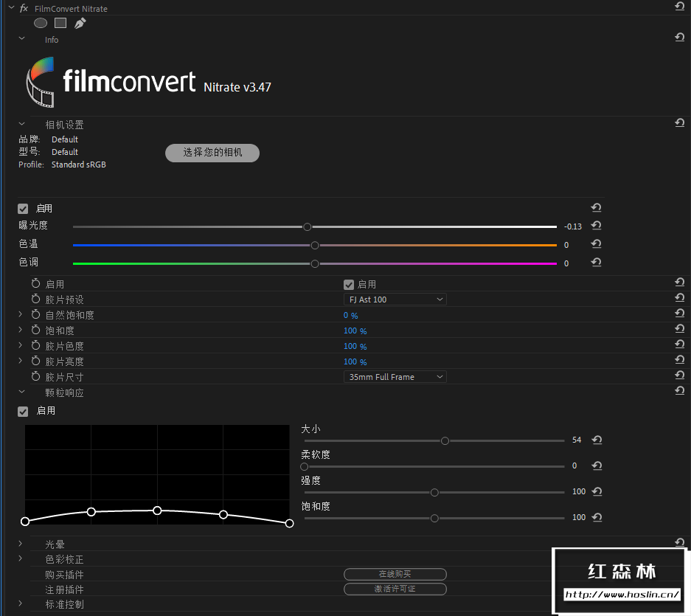The image size is (691, 616).
Task: Click the 色温 slider handle
Action: [315, 245]
